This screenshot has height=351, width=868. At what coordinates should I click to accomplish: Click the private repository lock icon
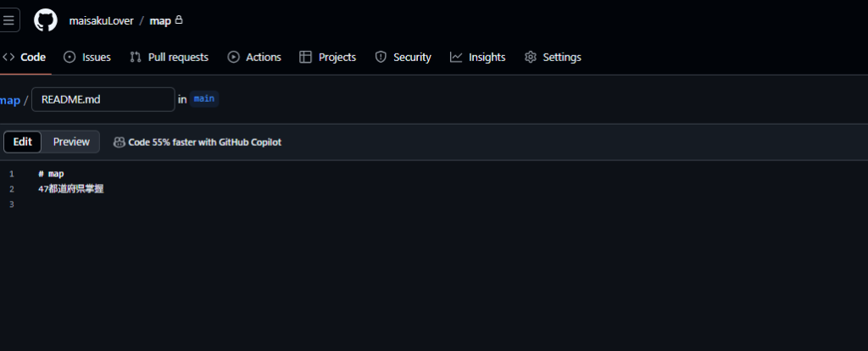click(179, 20)
